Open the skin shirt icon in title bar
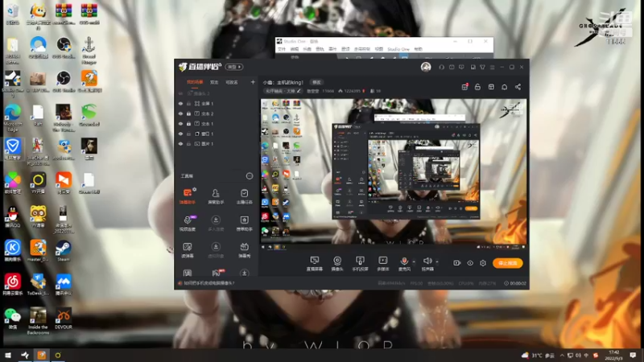 pyautogui.click(x=482, y=67)
